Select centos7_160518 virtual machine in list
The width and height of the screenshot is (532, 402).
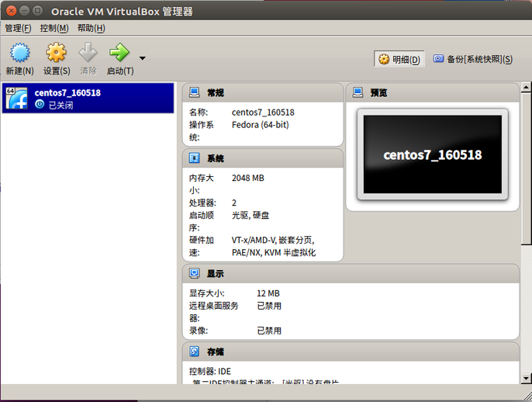(x=88, y=98)
